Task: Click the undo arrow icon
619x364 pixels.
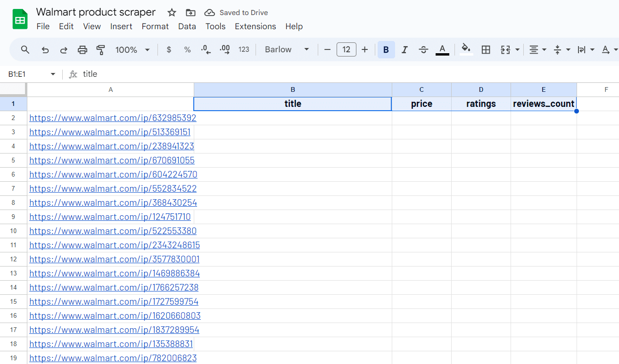Action: click(45, 50)
